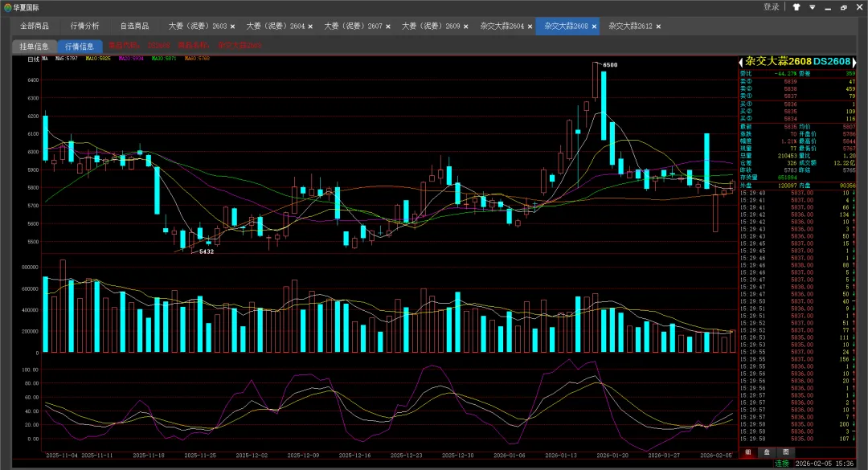Click the 委比 -44.27% value
The height and width of the screenshot is (470, 868).
coord(785,74)
